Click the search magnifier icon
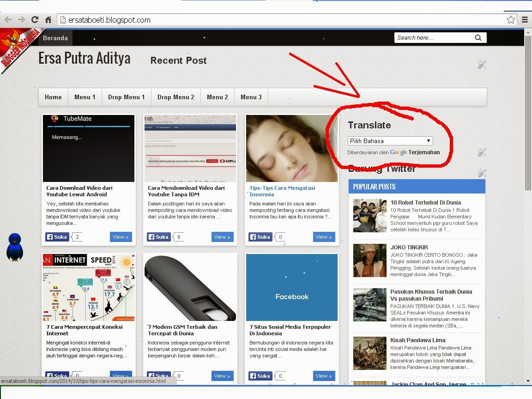 click(x=478, y=38)
